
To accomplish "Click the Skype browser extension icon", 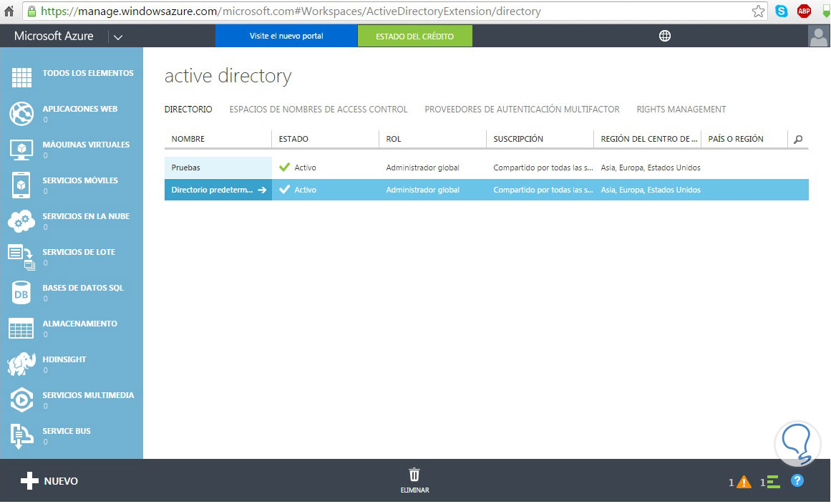I will tap(781, 11).
